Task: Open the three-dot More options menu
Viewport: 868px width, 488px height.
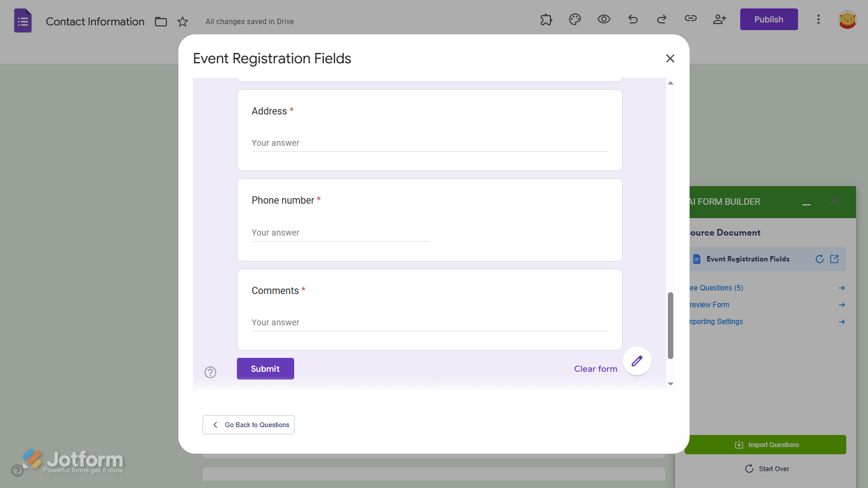Action: 818,19
